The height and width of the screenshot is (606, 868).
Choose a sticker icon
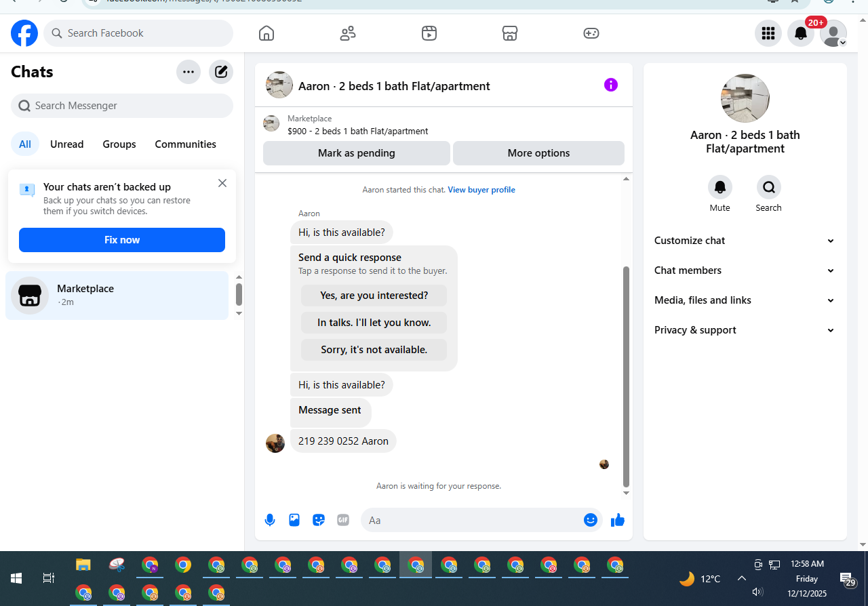[x=319, y=520]
